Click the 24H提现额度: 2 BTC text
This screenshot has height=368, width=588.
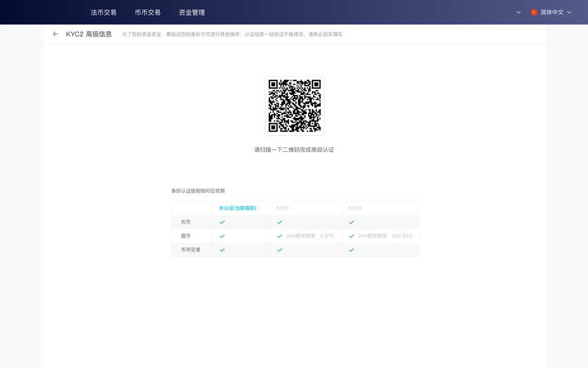(x=311, y=236)
